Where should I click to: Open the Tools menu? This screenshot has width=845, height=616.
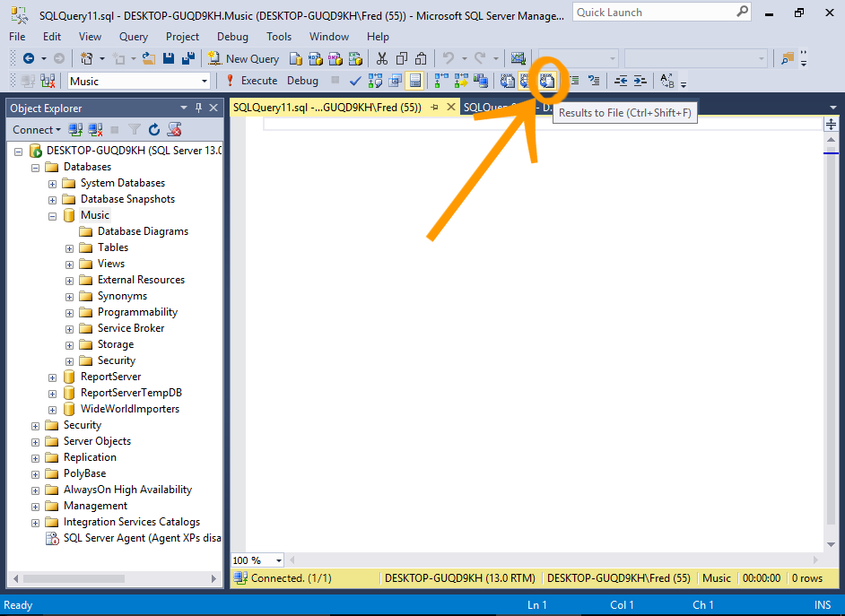279,37
